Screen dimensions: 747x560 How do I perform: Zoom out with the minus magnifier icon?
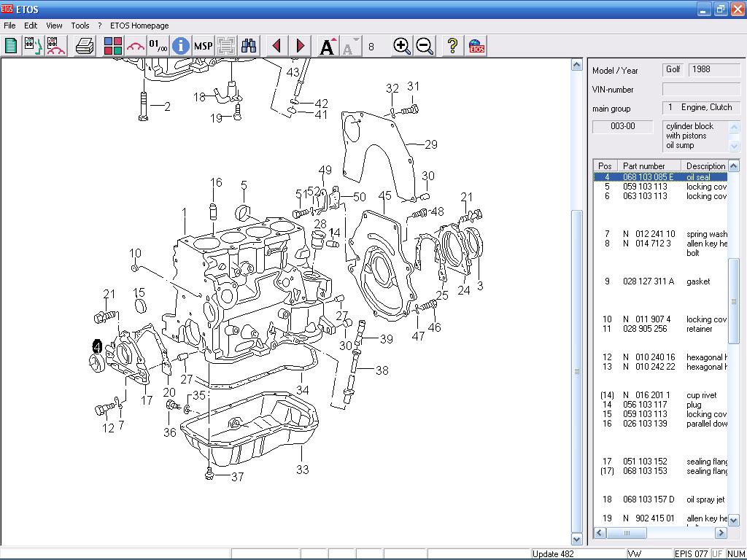pos(425,46)
